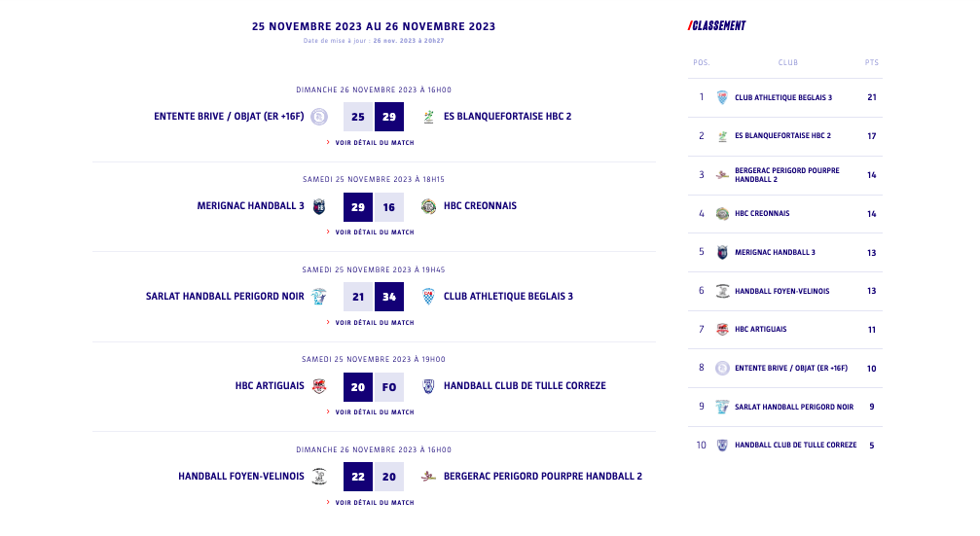Click Sarlat Handball Perigord Noir match logo
This screenshot has width=980, height=536.
click(x=319, y=296)
